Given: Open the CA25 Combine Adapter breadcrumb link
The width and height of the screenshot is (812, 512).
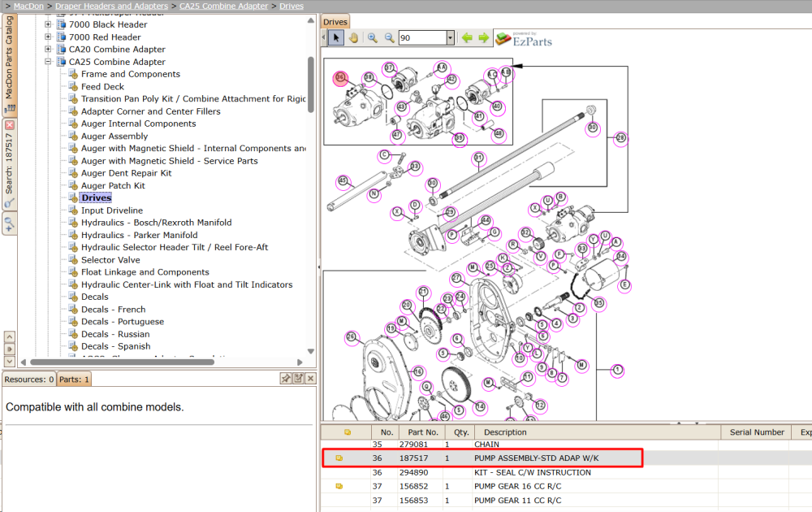Looking at the screenshot, I should tap(224, 7).
